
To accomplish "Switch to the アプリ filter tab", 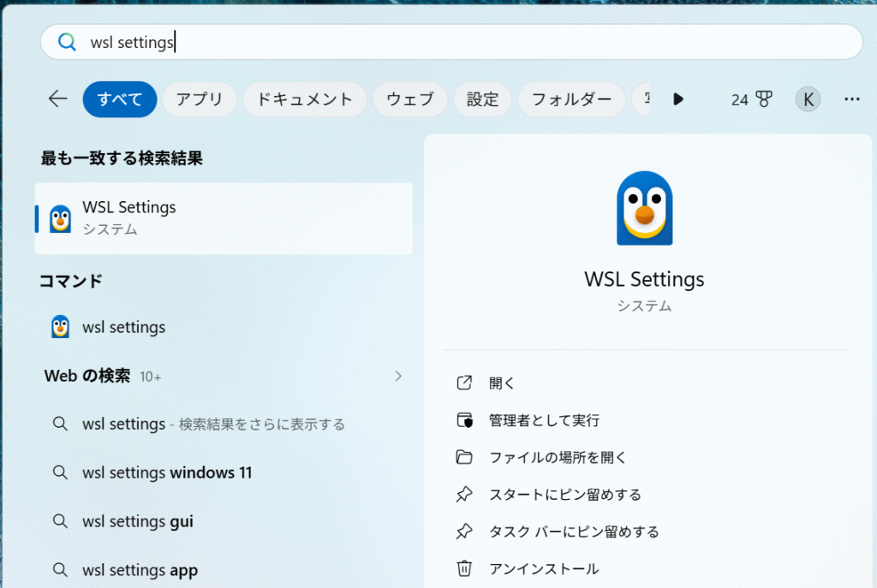I will click(199, 98).
